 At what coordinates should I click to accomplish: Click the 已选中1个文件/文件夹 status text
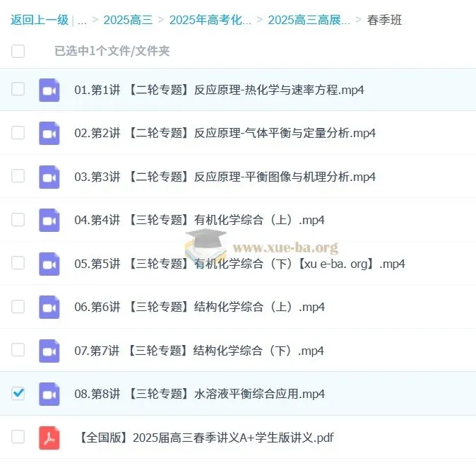click(x=112, y=51)
